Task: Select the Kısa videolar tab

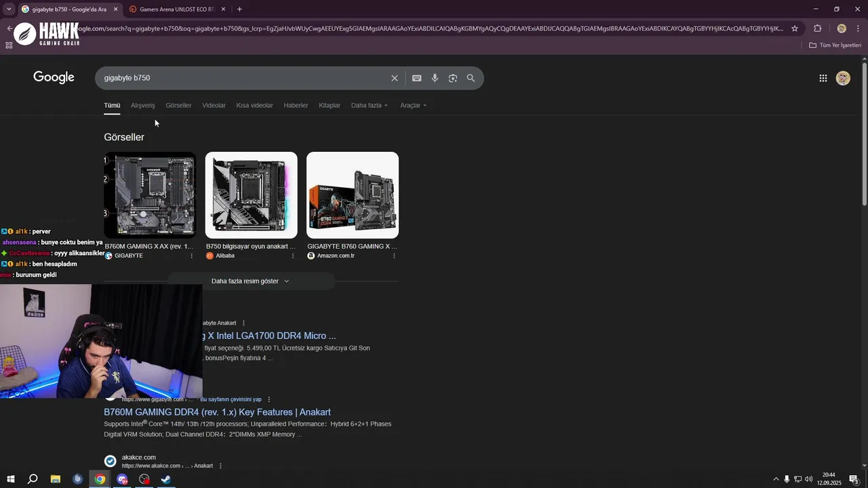Action: coord(254,105)
